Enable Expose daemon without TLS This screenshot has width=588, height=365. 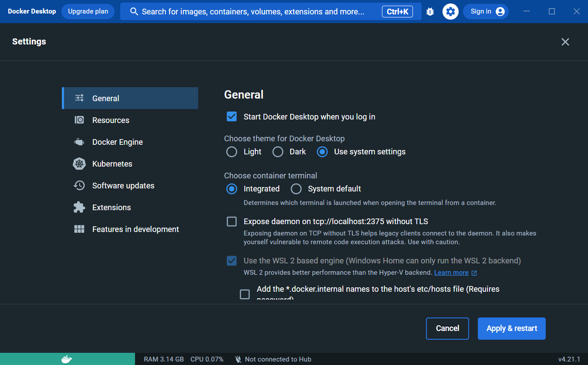point(231,221)
